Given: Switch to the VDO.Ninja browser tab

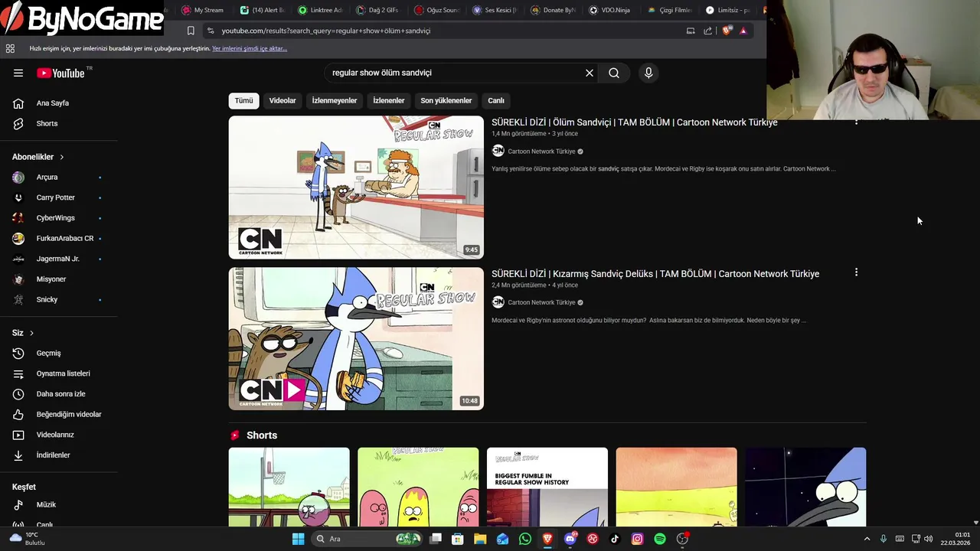Looking at the screenshot, I should point(610,10).
